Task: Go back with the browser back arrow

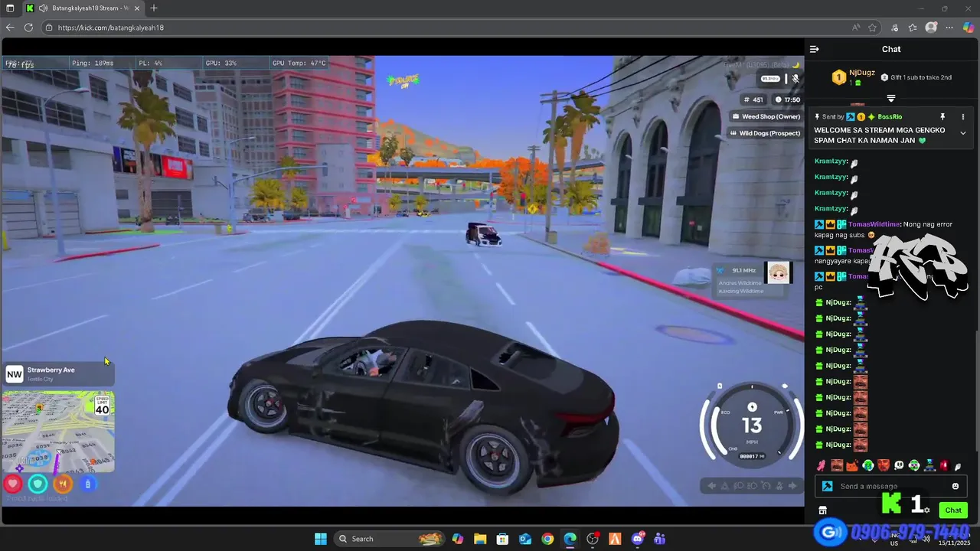Action: tap(10, 28)
